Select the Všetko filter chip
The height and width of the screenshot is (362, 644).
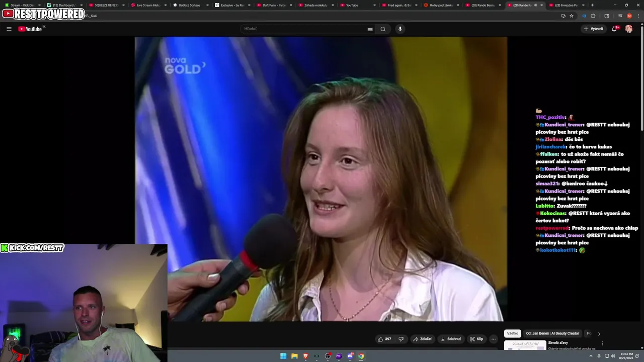click(513, 333)
